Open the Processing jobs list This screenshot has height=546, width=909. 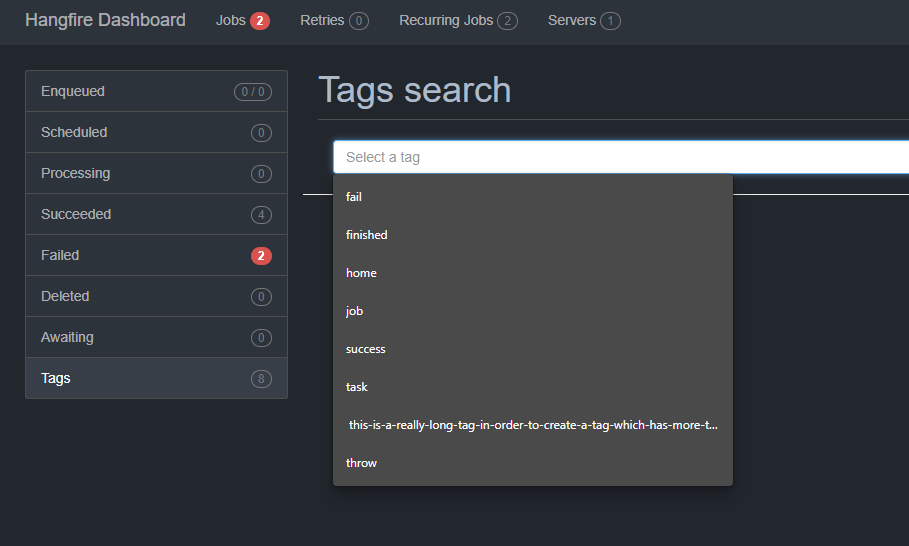(157, 173)
